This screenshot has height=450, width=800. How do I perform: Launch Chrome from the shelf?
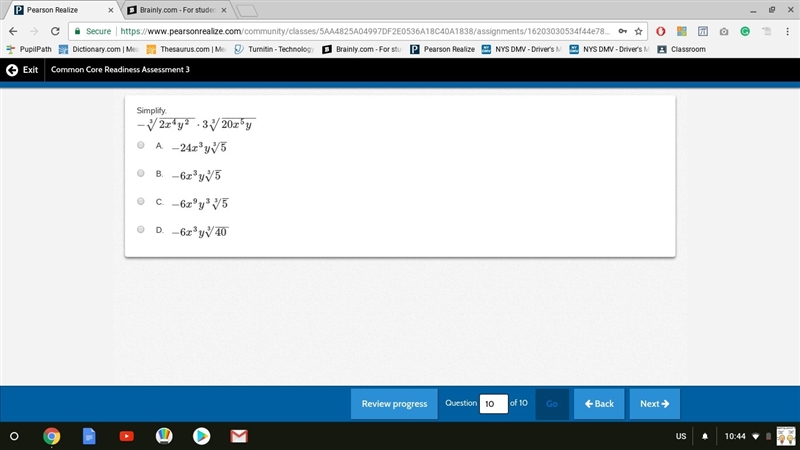point(52,436)
